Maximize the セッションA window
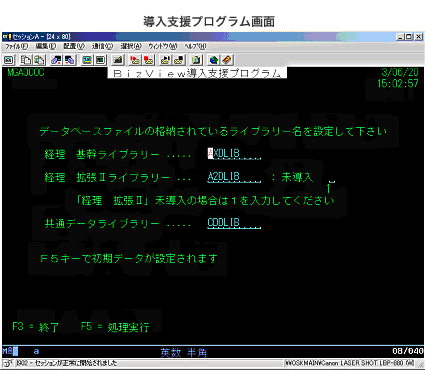425x370 pixels. (x=409, y=37)
